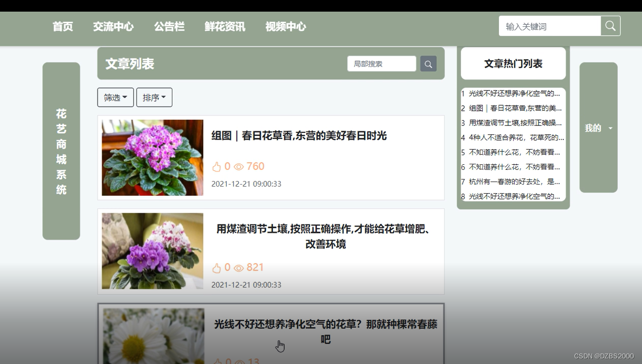
Task: Click thumbs-up icon on 春日花草香 article
Action: point(217,167)
